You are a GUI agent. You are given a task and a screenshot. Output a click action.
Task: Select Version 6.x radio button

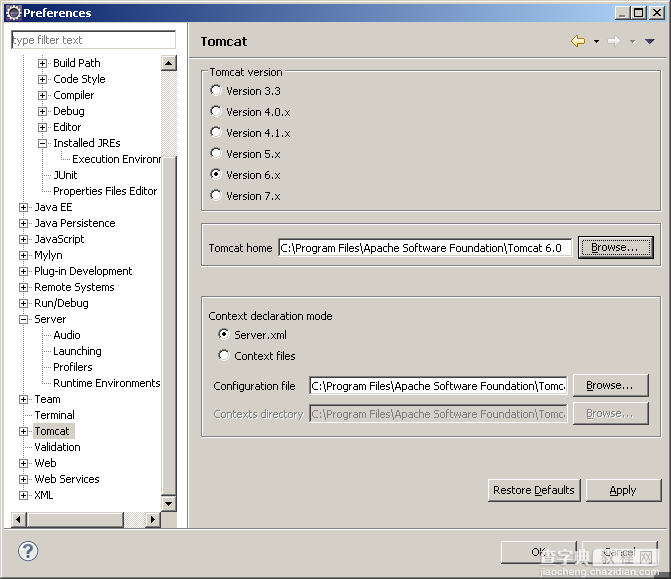(216, 174)
